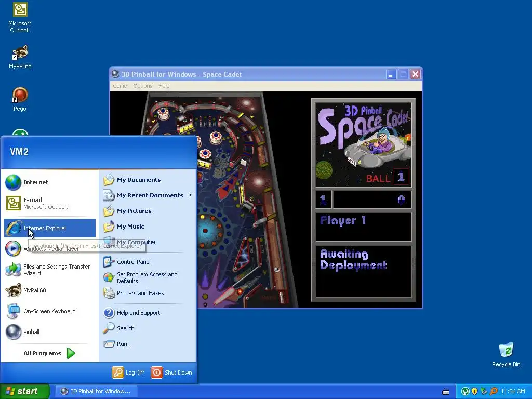
Task: Open the Internet browser entry in Start menu
Action: [50, 182]
